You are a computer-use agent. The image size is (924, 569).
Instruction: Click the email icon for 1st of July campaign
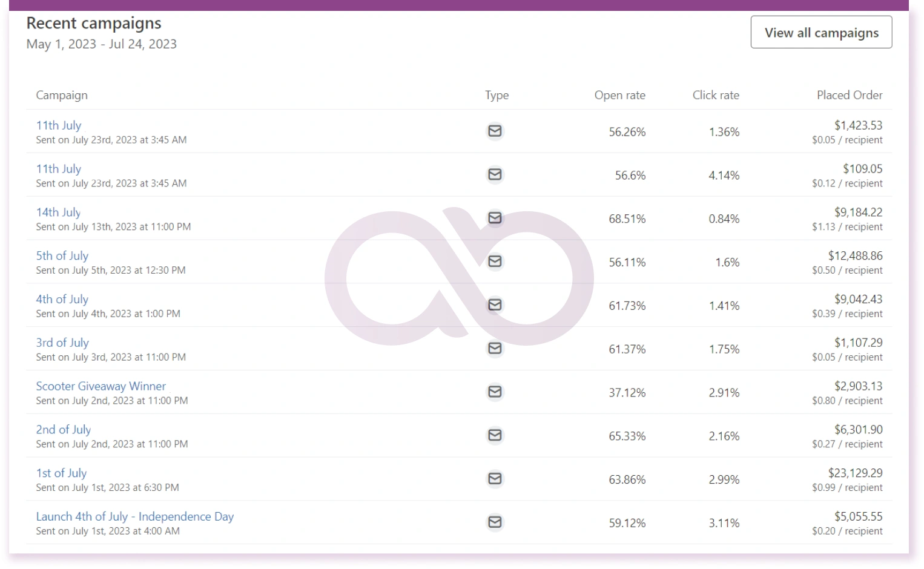pyautogui.click(x=495, y=479)
